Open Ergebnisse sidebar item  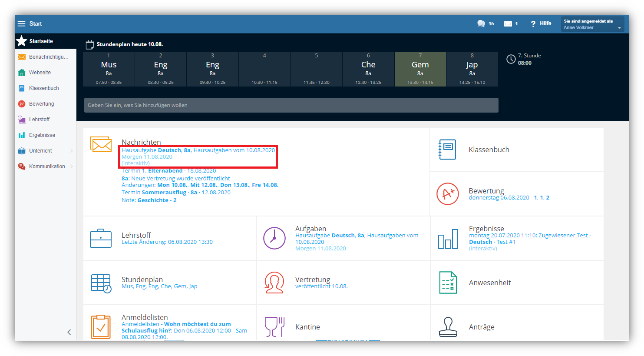tap(46, 135)
